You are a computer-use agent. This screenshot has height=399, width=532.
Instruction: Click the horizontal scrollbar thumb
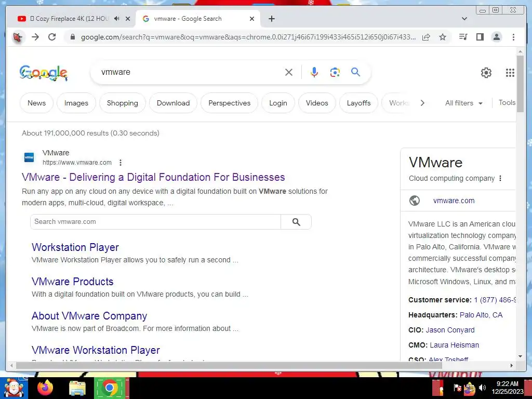[229, 365]
